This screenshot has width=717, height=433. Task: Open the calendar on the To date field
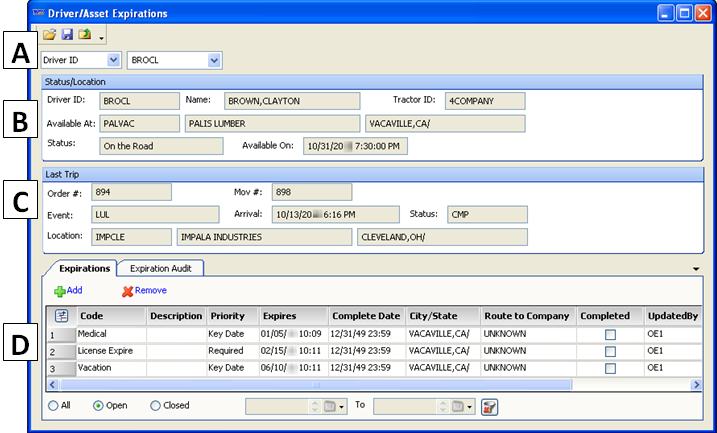tap(460, 406)
